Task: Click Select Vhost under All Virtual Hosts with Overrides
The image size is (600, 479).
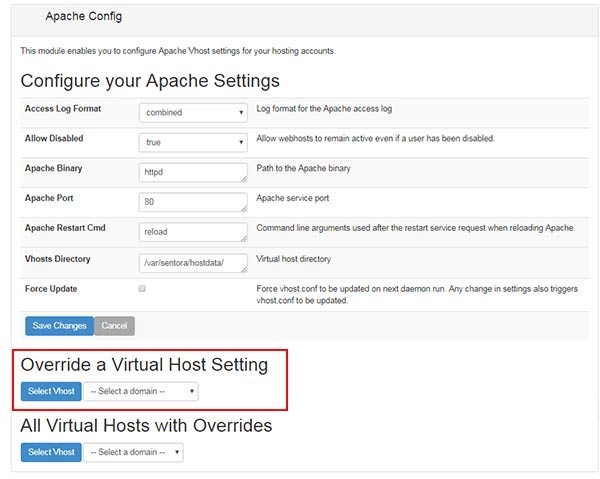Action: click(51, 452)
